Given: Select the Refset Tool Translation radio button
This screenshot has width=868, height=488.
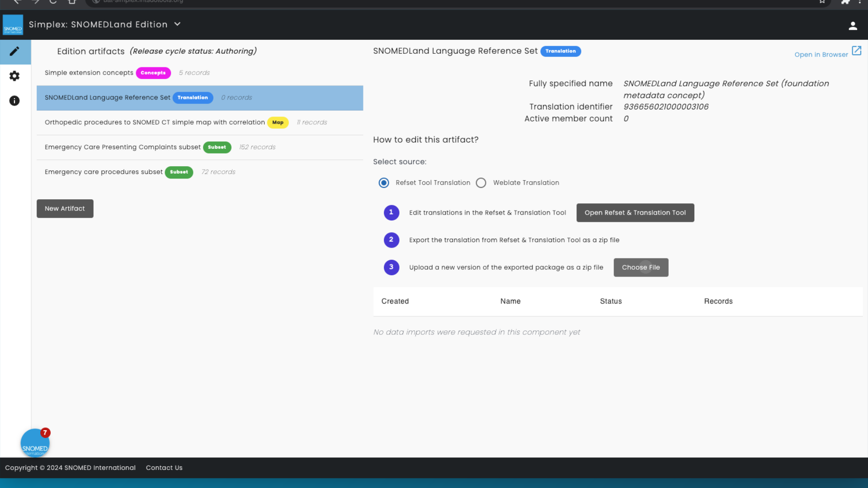Looking at the screenshot, I should 384,183.
